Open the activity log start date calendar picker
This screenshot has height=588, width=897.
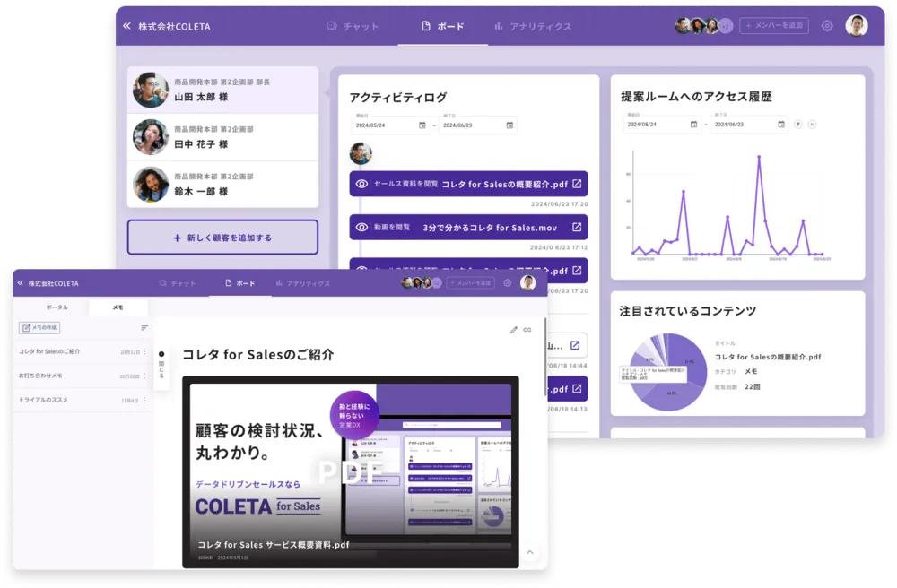[422, 125]
